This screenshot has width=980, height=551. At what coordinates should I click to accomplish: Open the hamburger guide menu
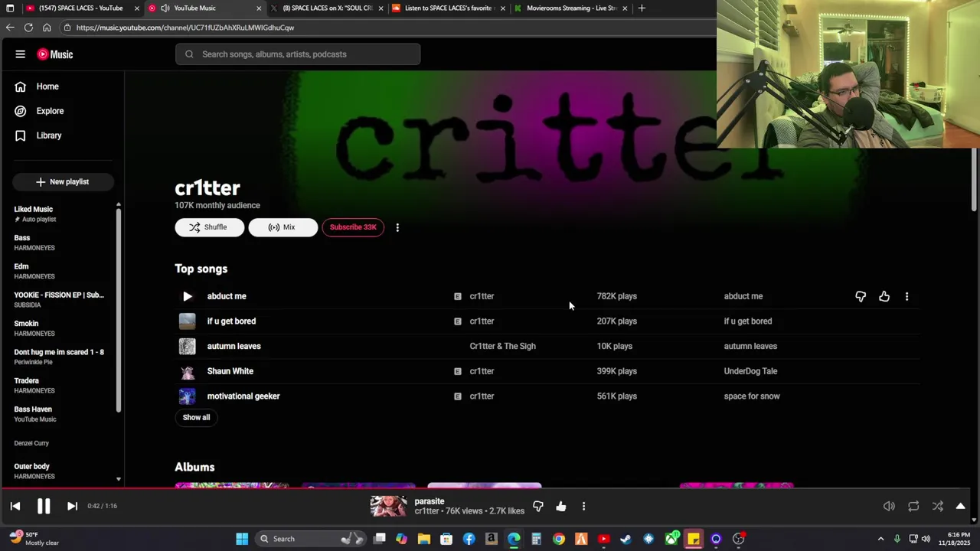(20, 54)
